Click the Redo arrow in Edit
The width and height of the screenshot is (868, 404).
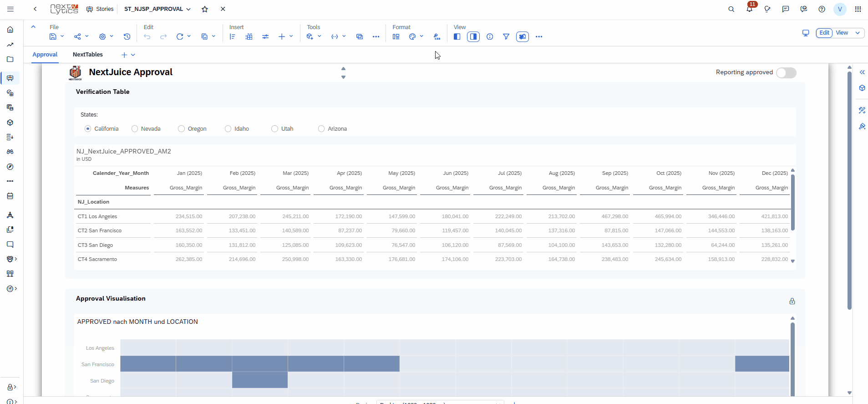coord(163,36)
